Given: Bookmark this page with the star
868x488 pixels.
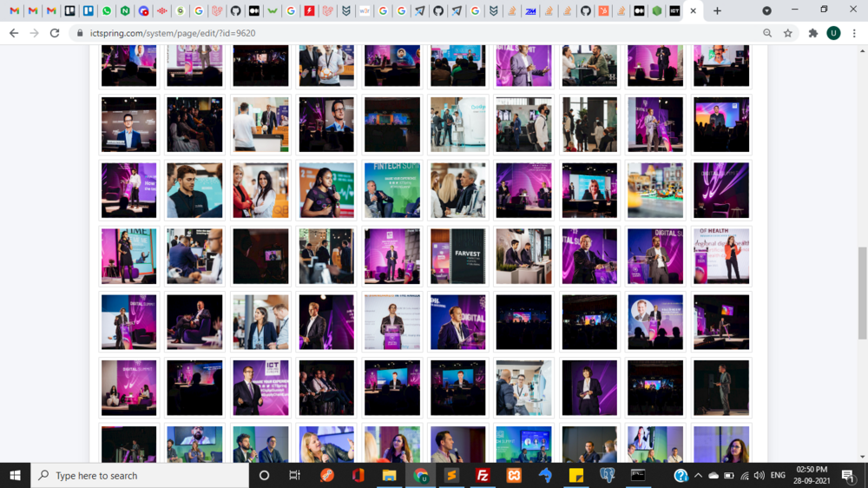Looking at the screenshot, I should pos(788,33).
